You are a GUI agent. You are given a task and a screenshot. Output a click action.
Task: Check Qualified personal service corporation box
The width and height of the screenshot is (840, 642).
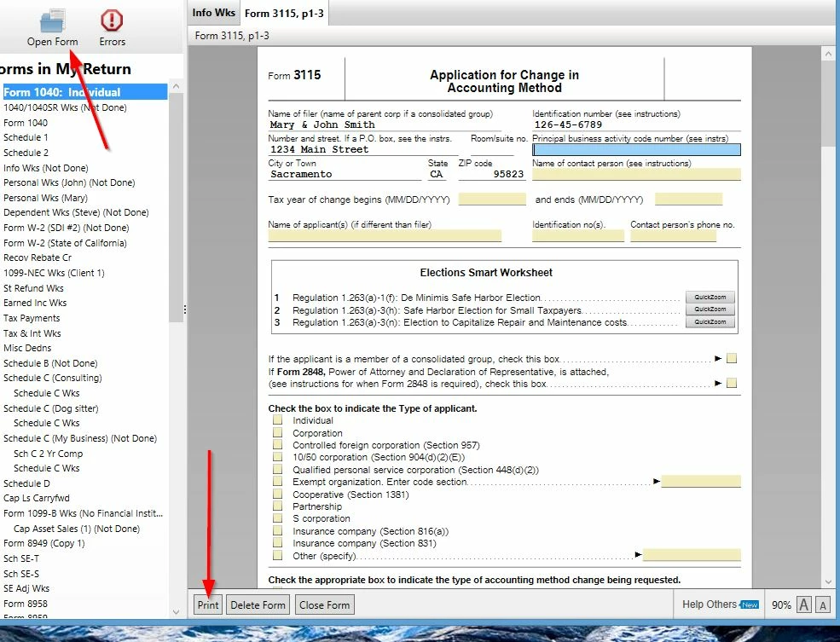pos(277,469)
